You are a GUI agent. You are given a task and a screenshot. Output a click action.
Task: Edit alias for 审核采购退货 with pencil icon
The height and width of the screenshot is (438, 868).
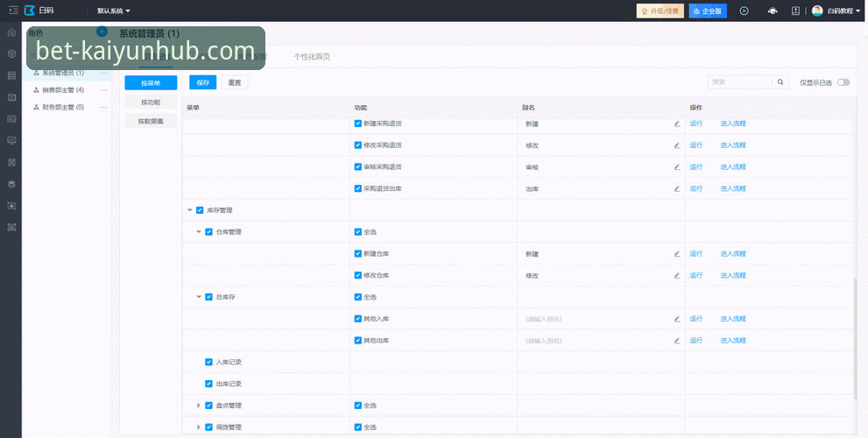[676, 166]
